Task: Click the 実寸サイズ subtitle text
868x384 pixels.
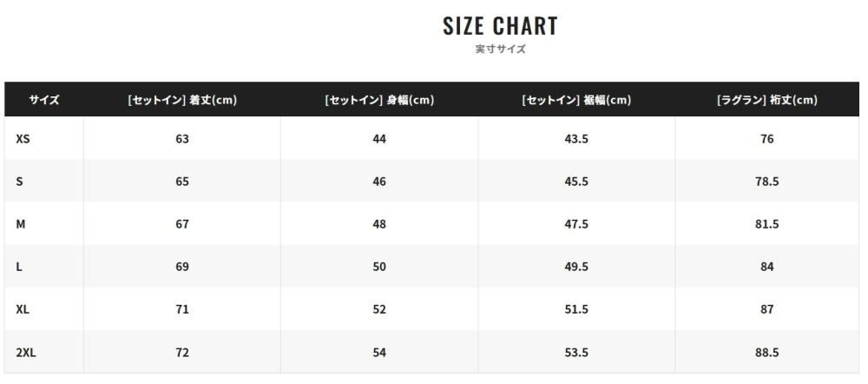Action: click(x=500, y=50)
